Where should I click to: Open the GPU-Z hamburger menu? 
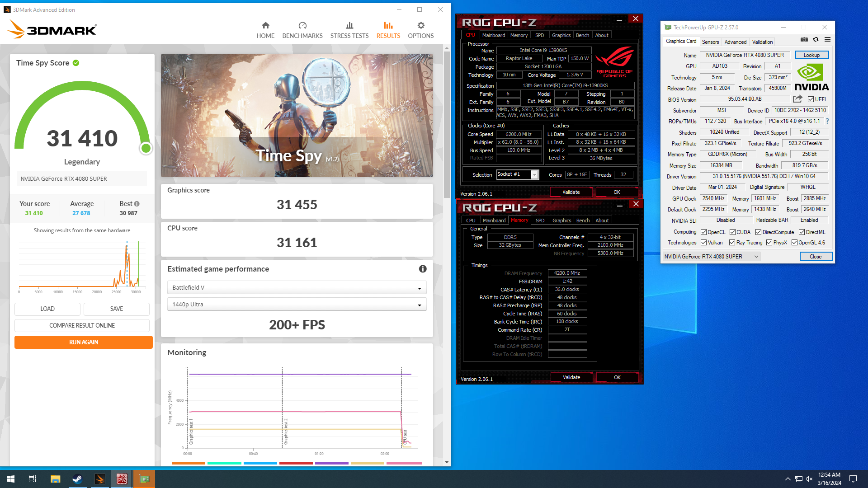828,40
